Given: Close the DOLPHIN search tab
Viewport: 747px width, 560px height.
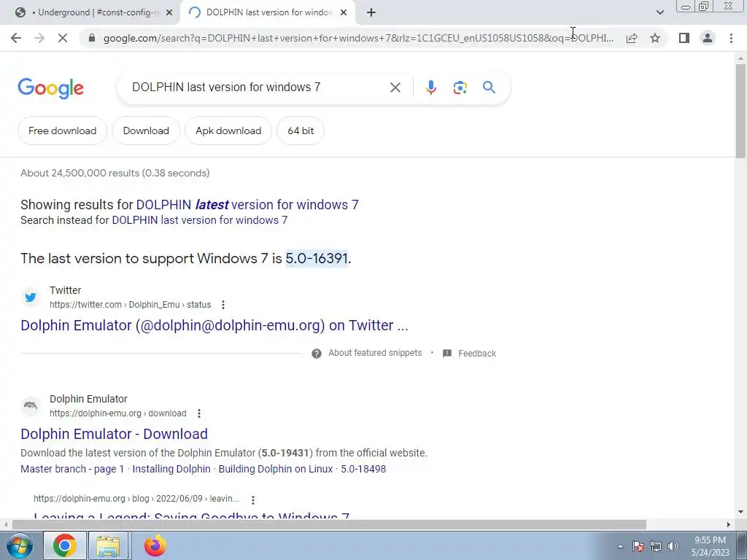Looking at the screenshot, I should coord(344,13).
